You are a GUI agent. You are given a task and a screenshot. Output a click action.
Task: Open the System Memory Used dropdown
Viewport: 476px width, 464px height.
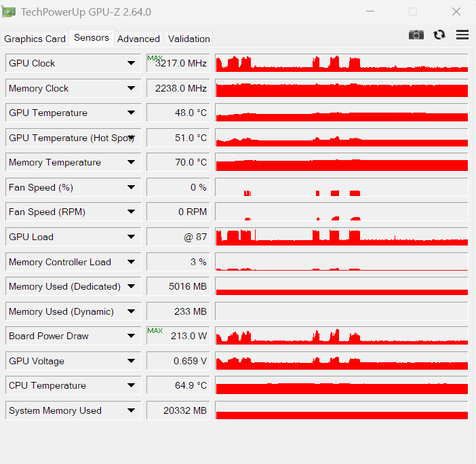[x=131, y=410]
